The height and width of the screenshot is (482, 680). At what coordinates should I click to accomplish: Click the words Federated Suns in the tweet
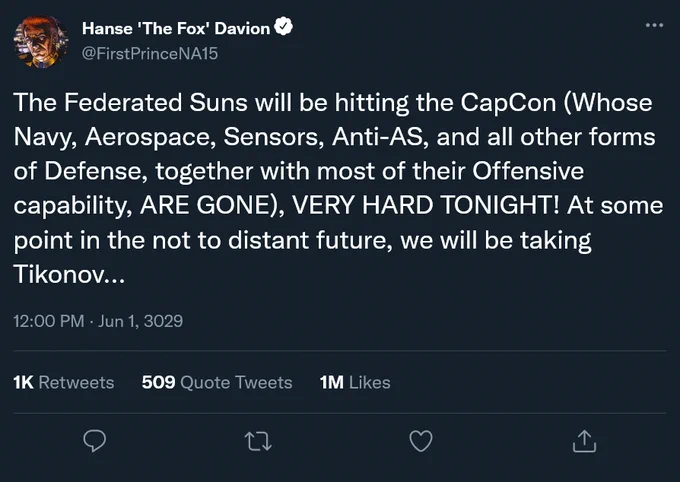pyautogui.click(x=156, y=102)
